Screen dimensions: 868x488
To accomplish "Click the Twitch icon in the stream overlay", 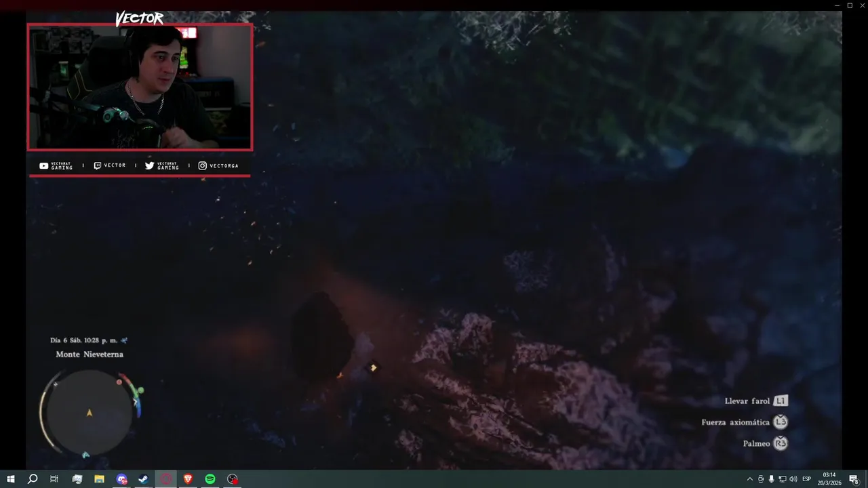I will tap(98, 165).
